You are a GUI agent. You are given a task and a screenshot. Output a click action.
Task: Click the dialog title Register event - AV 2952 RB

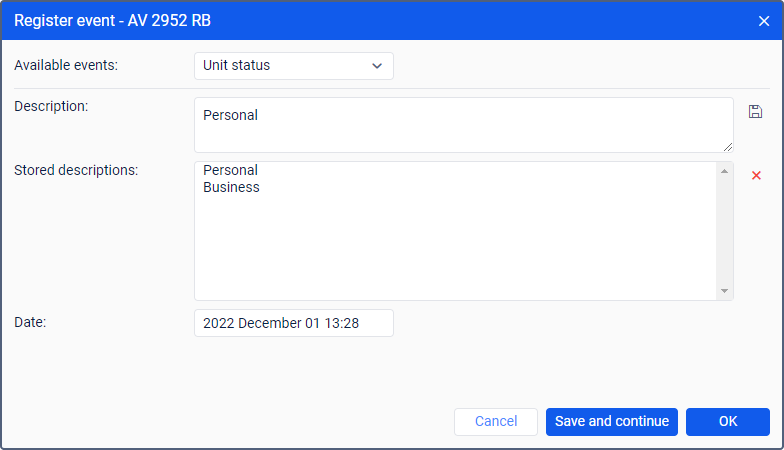[x=112, y=20]
